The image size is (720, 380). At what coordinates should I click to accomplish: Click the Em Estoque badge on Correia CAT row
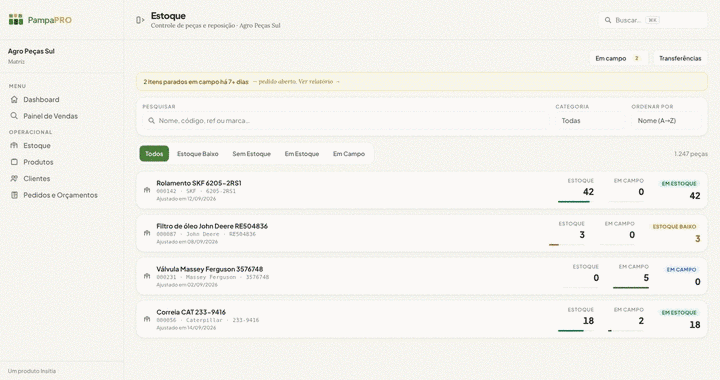coord(679,313)
